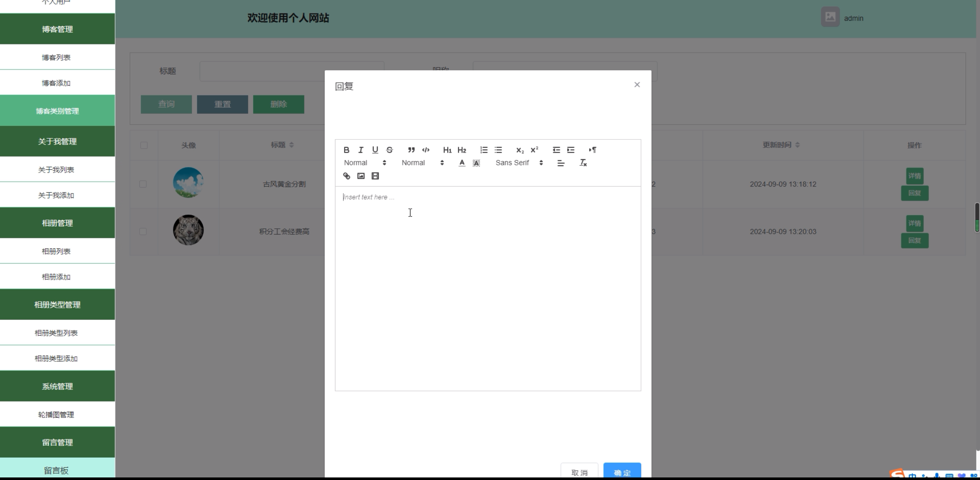Insert a hyperlink using the link icon
980x480 pixels.
pyautogui.click(x=346, y=176)
